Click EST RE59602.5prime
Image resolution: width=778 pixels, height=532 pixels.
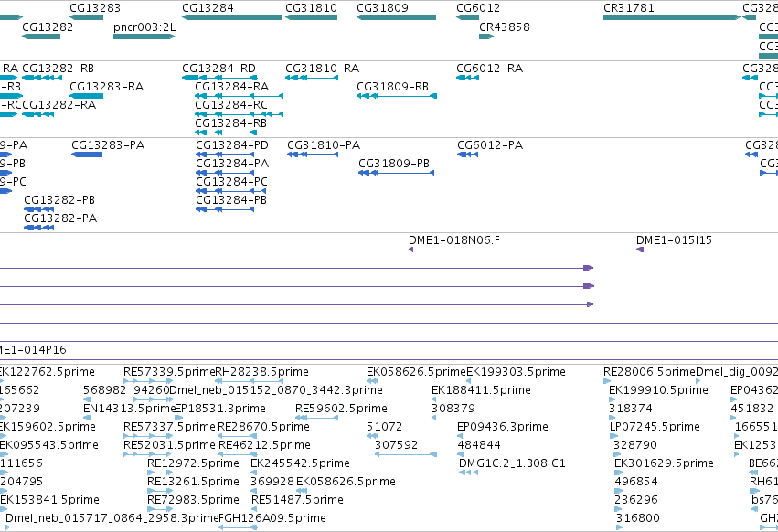tap(341, 409)
